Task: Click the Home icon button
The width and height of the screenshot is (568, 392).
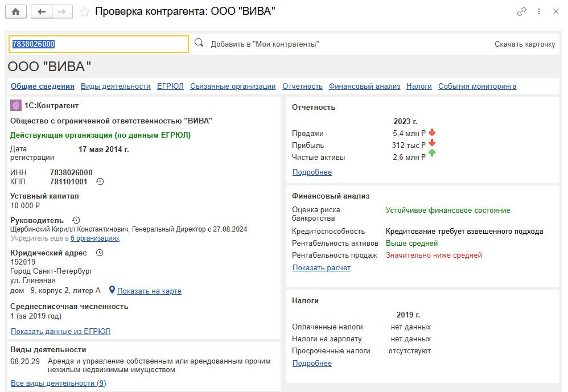Action: 15,11
